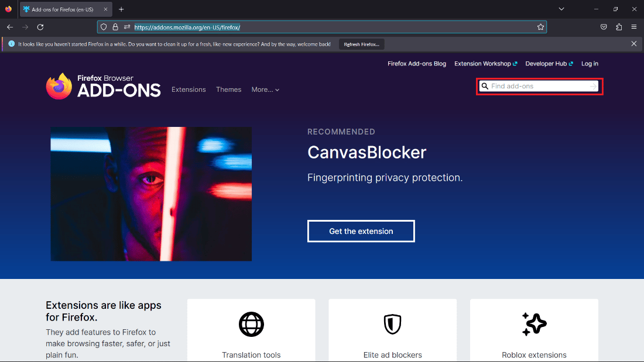Bookmark this page with the star icon
644x362 pixels.
click(540, 27)
